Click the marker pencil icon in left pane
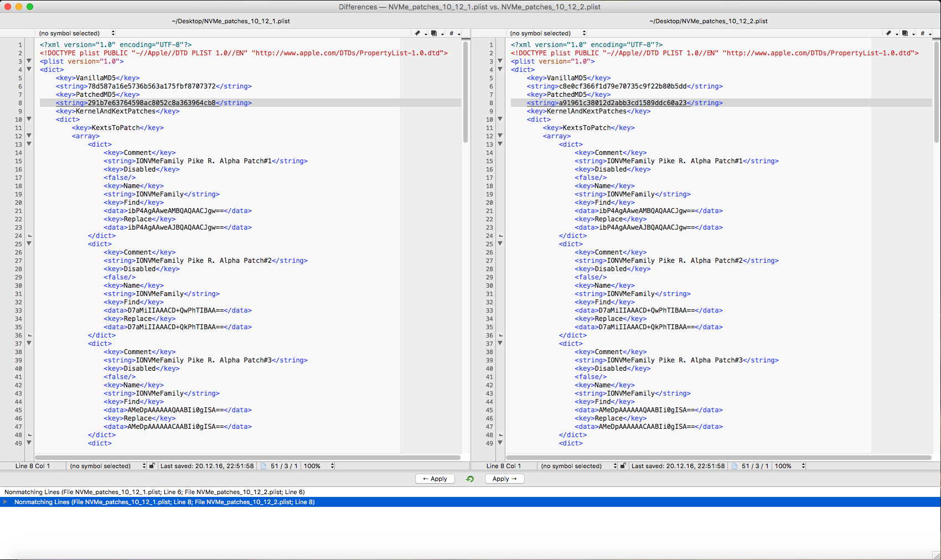This screenshot has height=560, width=941. coord(417,33)
